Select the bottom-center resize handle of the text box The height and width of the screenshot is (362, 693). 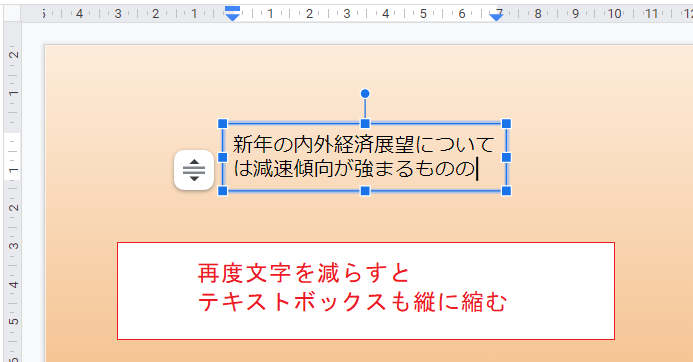pyautogui.click(x=365, y=191)
